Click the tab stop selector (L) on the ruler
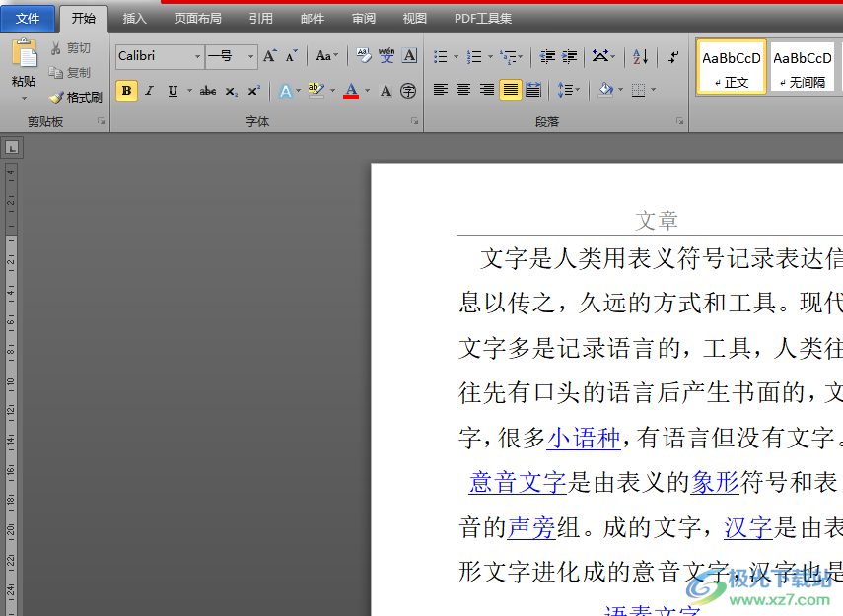This screenshot has width=843, height=616. [x=12, y=147]
